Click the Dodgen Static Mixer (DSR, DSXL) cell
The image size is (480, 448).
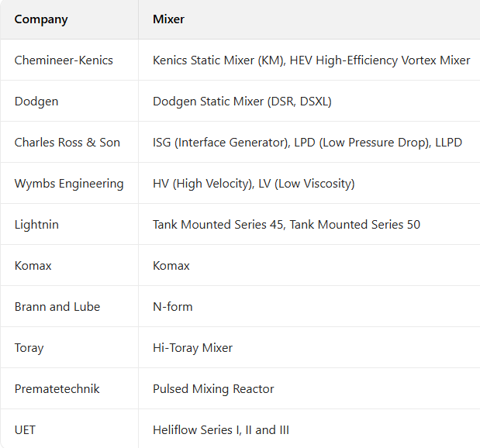click(x=242, y=102)
